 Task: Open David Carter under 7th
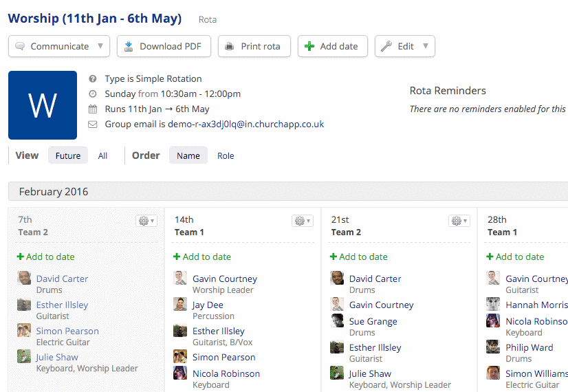[62, 279]
